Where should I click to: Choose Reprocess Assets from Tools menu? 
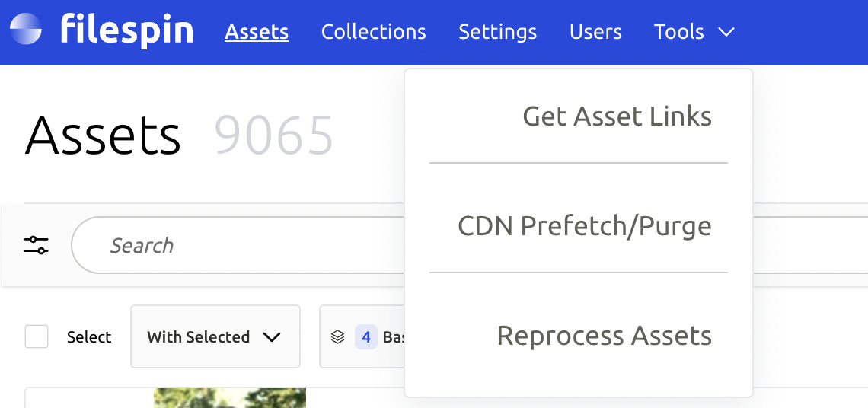(604, 336)
